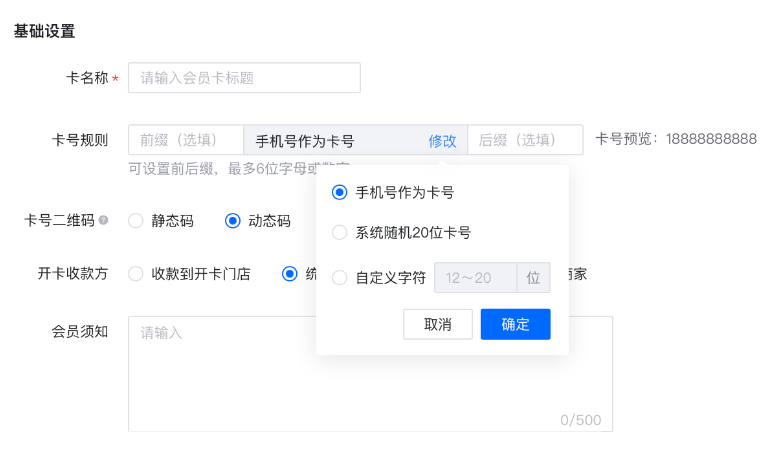Click the 修改 link in card number rule
The image size is (782, 449).
(x=442, y=141)
